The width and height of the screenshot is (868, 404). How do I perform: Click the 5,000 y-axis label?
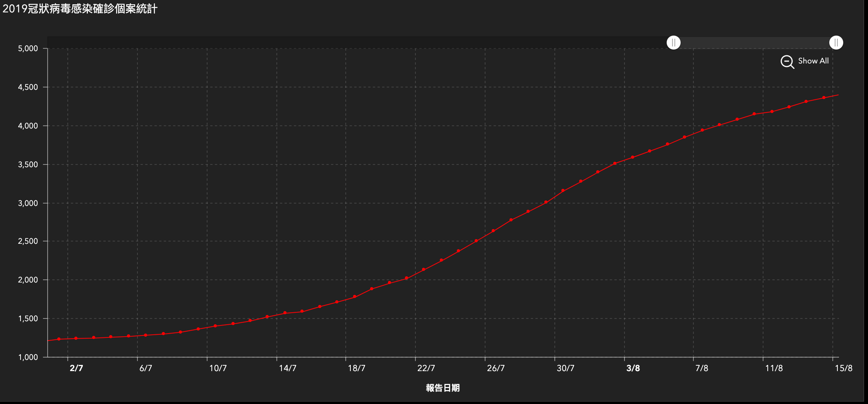tap(28, 48)
